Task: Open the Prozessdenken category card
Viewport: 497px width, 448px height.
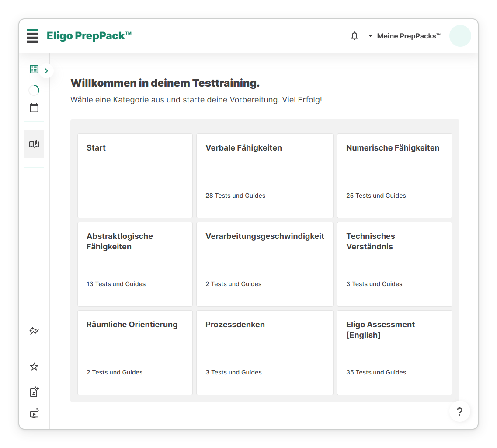Action: (264, 353)
